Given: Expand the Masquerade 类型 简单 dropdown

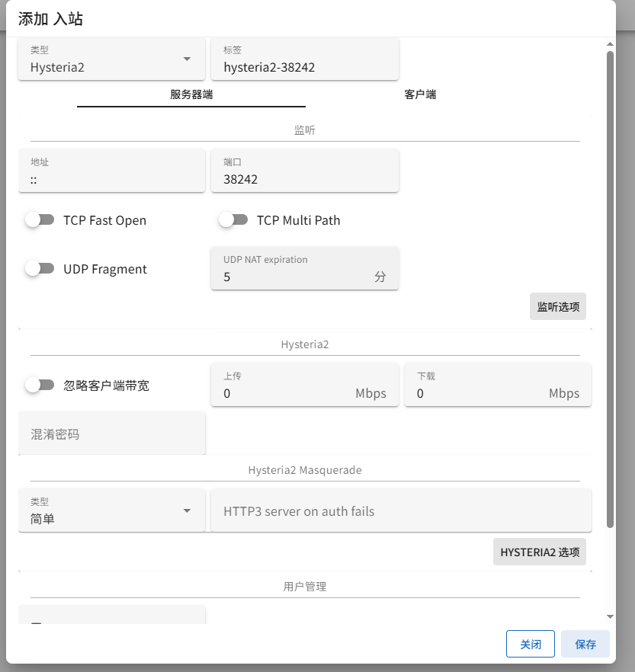Looking at the screenshot, I should click(111, 511).
